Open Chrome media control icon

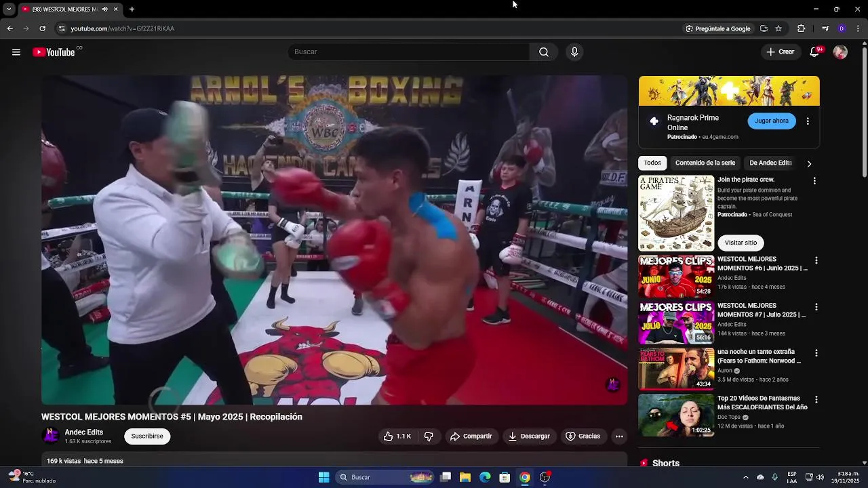click(x=825, y=28)
